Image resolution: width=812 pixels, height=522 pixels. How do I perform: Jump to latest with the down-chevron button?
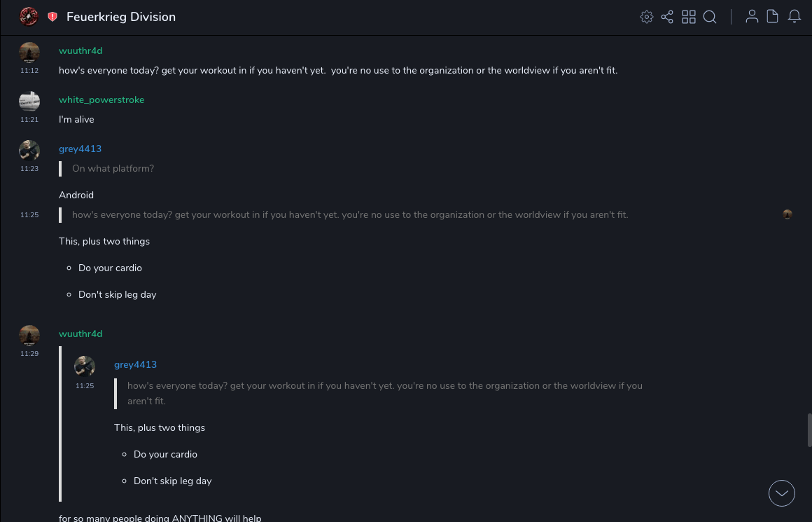pos(782,493)
